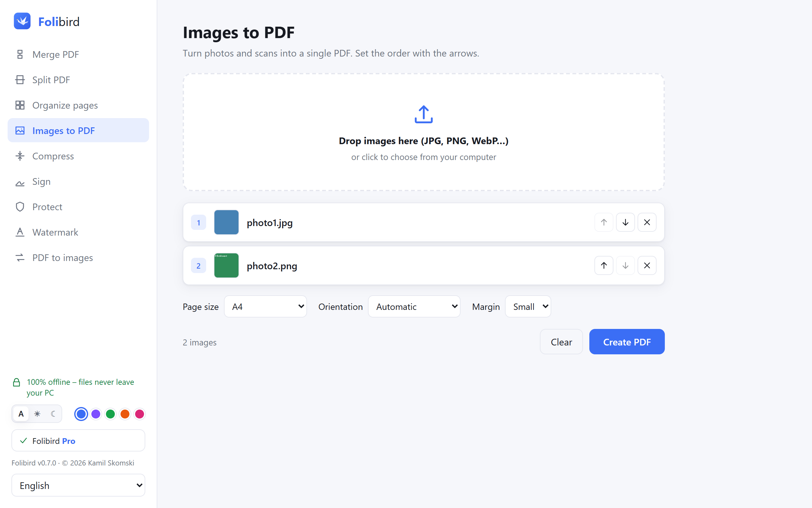Screen dimensions: 812x508
Task: Click the Watermark icon in sidebar
Action: (x=20, y=232)
